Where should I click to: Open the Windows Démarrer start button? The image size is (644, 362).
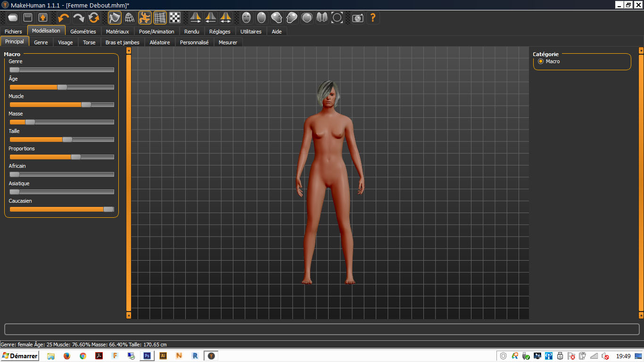point(20,356)
